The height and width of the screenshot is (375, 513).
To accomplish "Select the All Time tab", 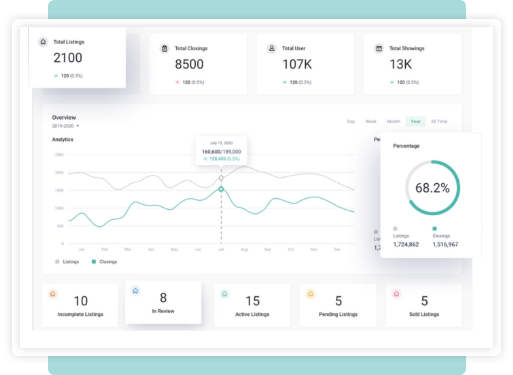I will (439, 121).
